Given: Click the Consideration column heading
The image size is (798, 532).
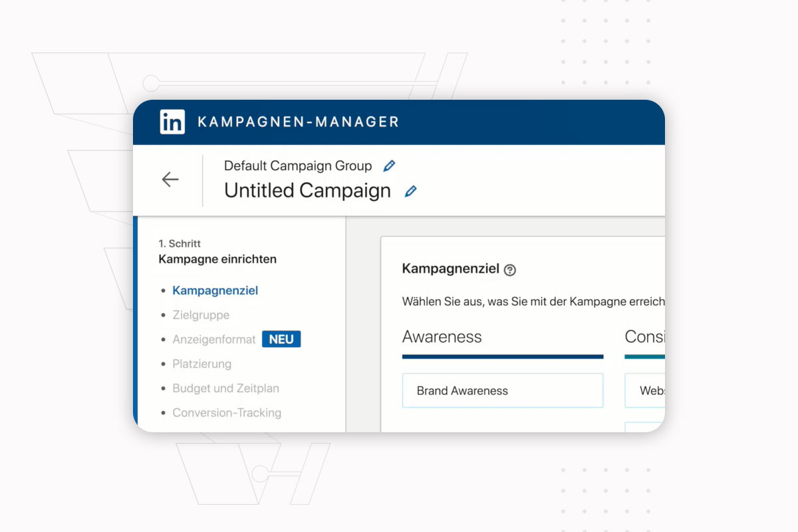Looking at the screenshot, I should 645,336.
